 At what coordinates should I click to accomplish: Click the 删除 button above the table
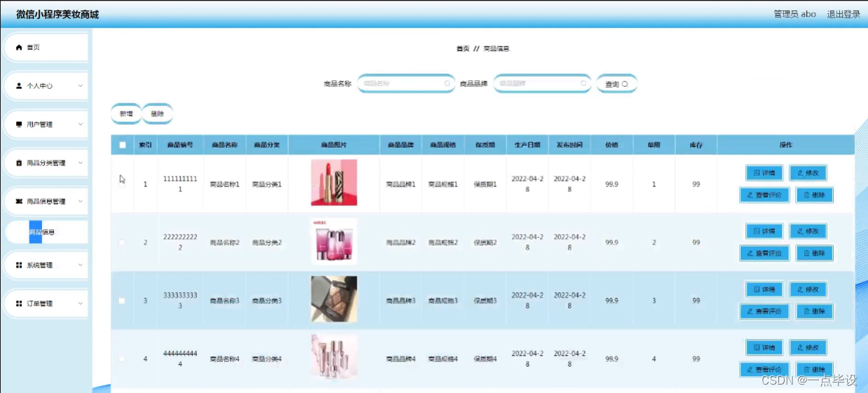pyautogui.click(x=158, y=113)
